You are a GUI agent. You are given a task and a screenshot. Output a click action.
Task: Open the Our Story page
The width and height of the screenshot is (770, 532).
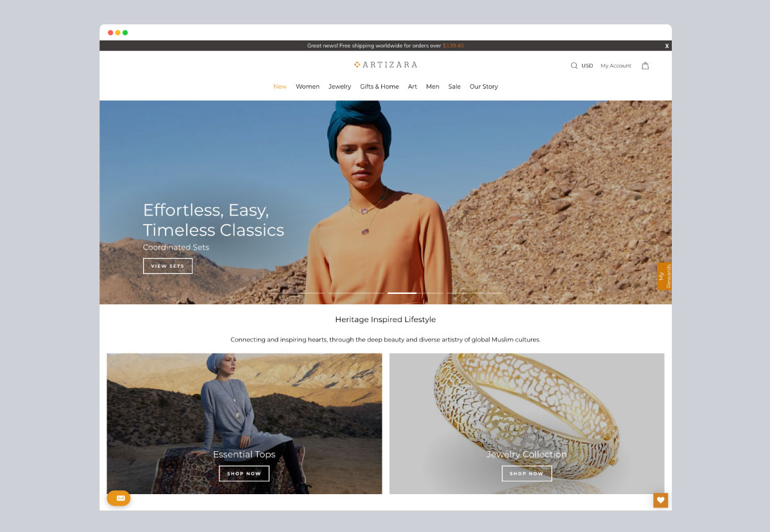click(x=484, y=87)
